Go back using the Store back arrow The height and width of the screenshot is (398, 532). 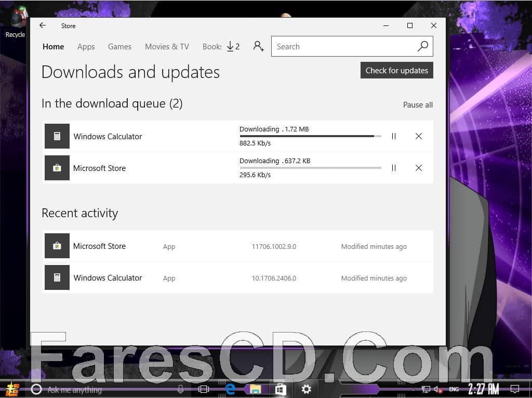[43, 25]
